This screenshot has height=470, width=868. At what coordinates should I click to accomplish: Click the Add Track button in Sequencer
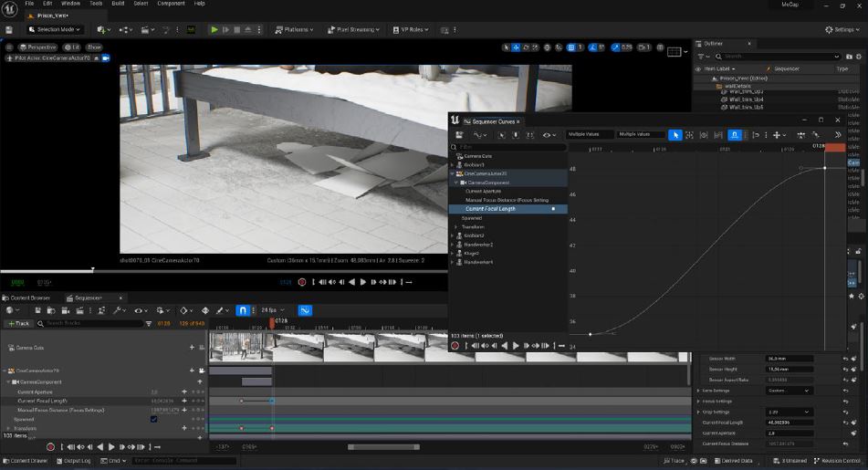coord(18,323)
